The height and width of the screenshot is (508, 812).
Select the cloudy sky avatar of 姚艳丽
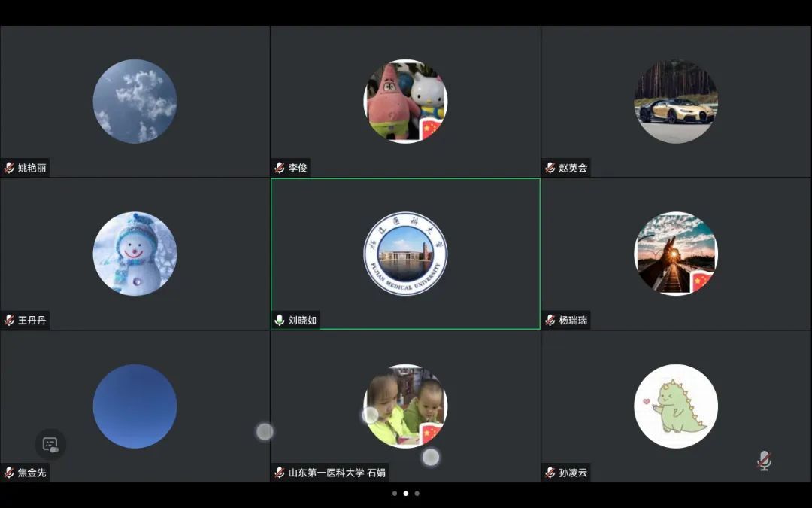click(135, 102)
